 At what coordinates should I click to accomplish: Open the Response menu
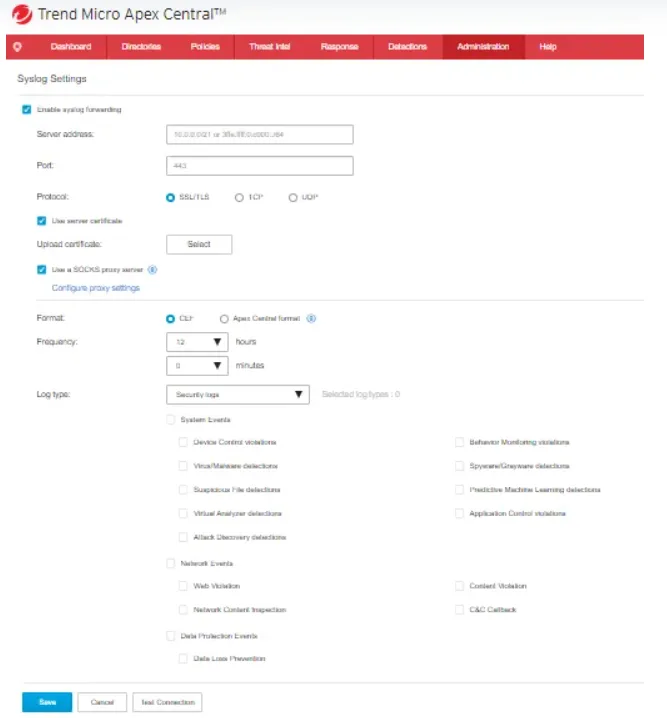pyautogui.click(x=339, y=47)
